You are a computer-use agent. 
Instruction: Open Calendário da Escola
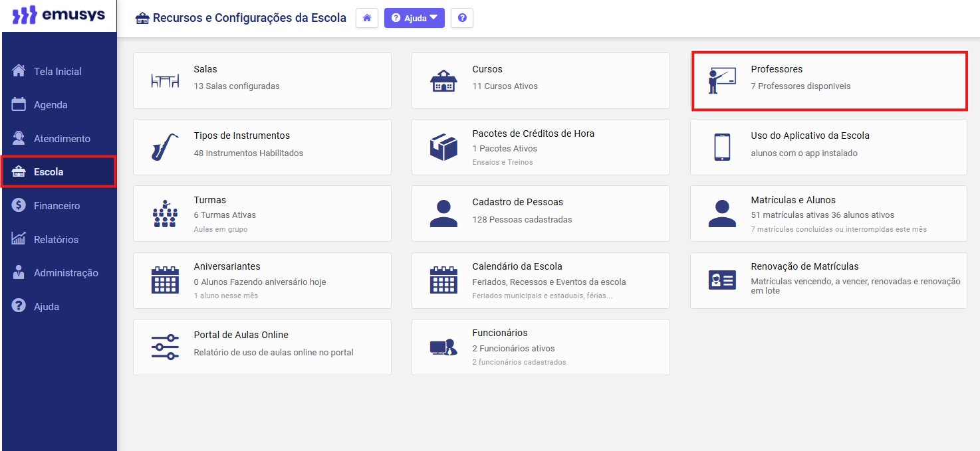(540, 280)
